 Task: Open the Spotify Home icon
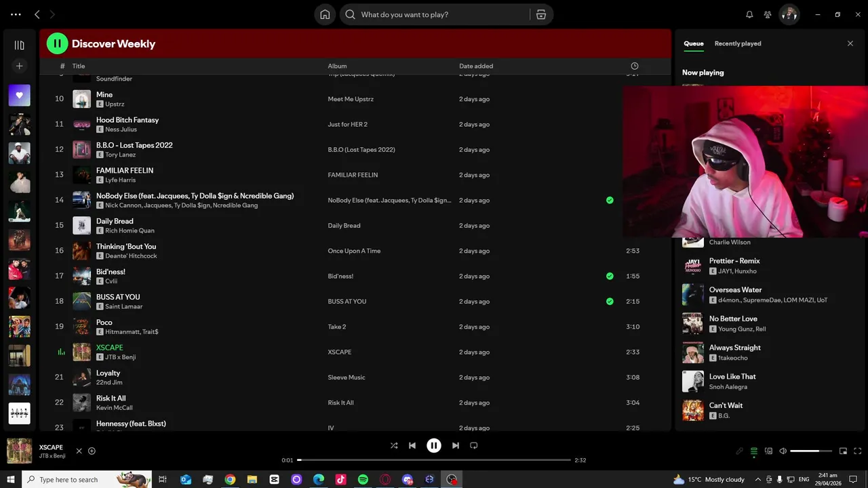click(x=325, y=14)
